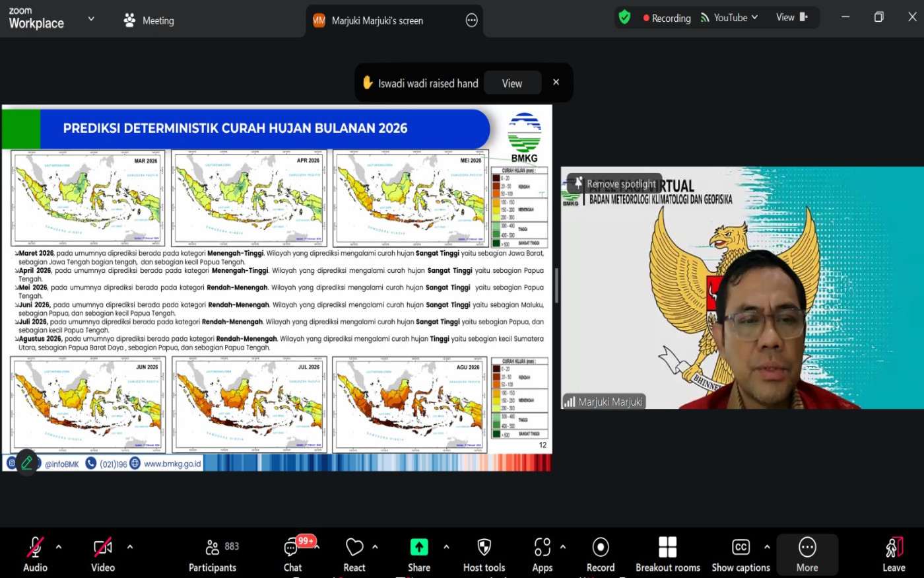Open Host tools shield icon
This screenshot has width=924, height=578.
[x=484, y=554]
